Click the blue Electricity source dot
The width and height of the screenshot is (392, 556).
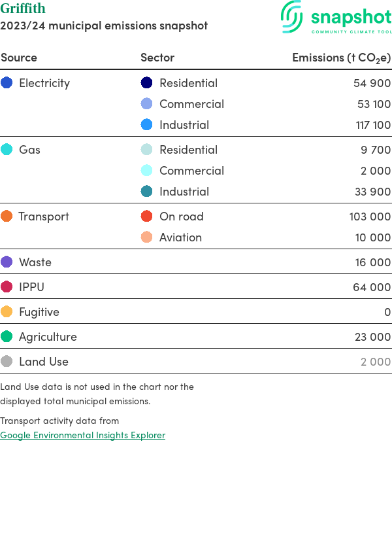click(x=7, y=83)
